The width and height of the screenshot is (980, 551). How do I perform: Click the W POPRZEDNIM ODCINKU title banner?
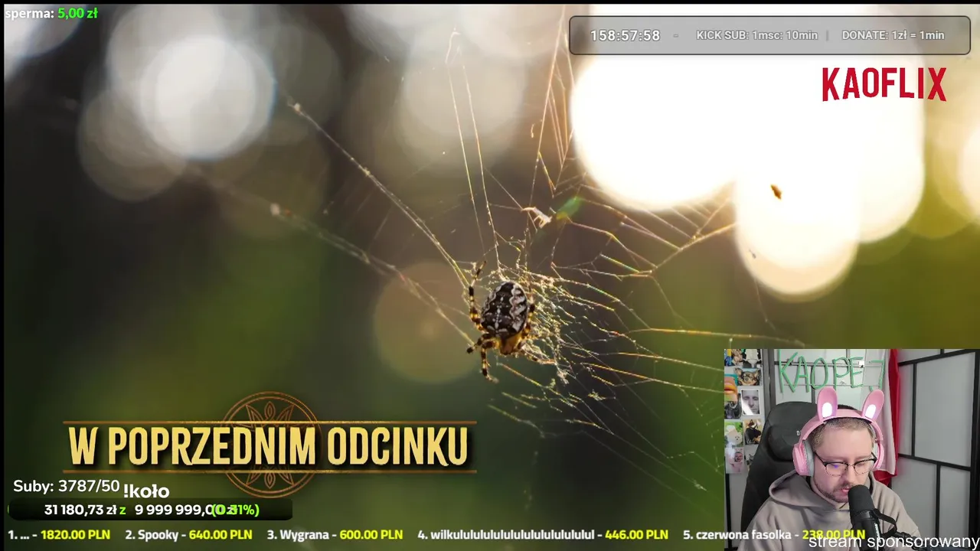268,446
